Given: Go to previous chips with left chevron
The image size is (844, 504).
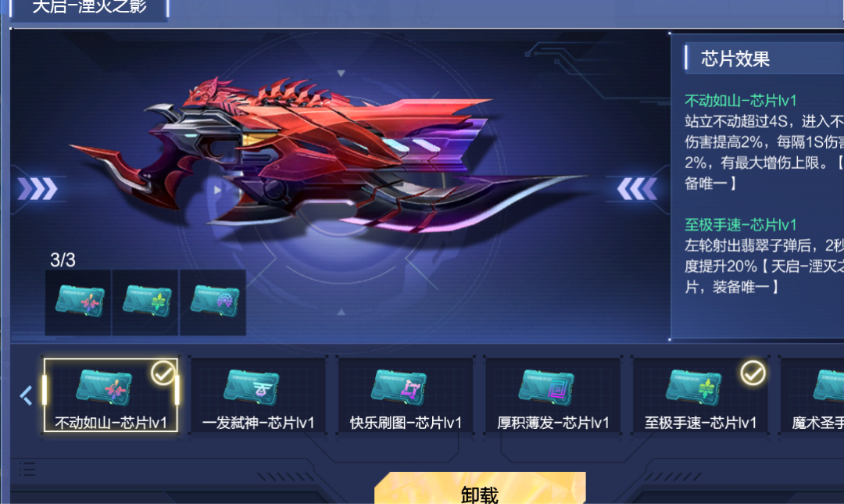Looking at the screenshot, I should [x=27, y=395].
